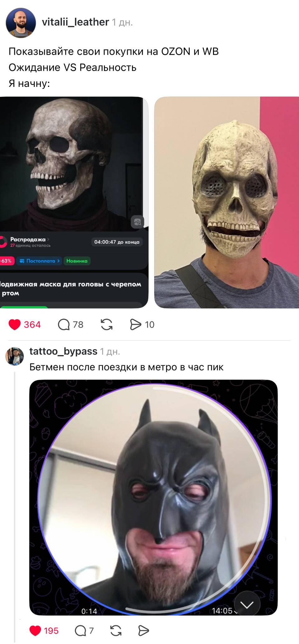
Task: Open the real skull mask photo
Action: click(226, 202)
